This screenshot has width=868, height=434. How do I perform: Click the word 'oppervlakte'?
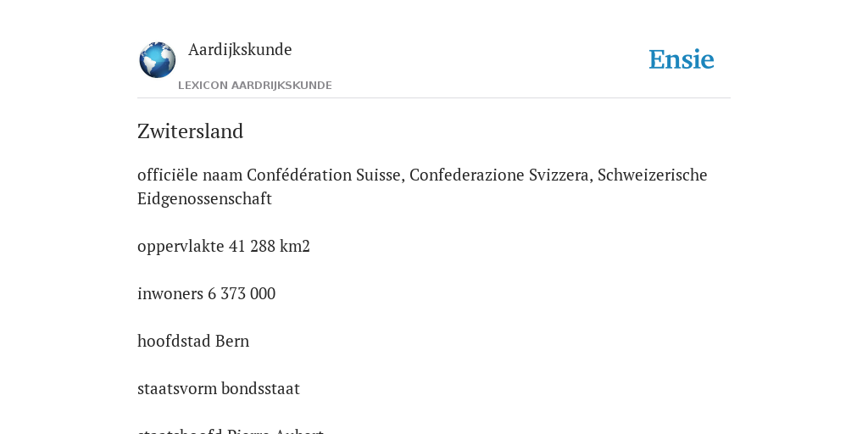coord(181,247)
